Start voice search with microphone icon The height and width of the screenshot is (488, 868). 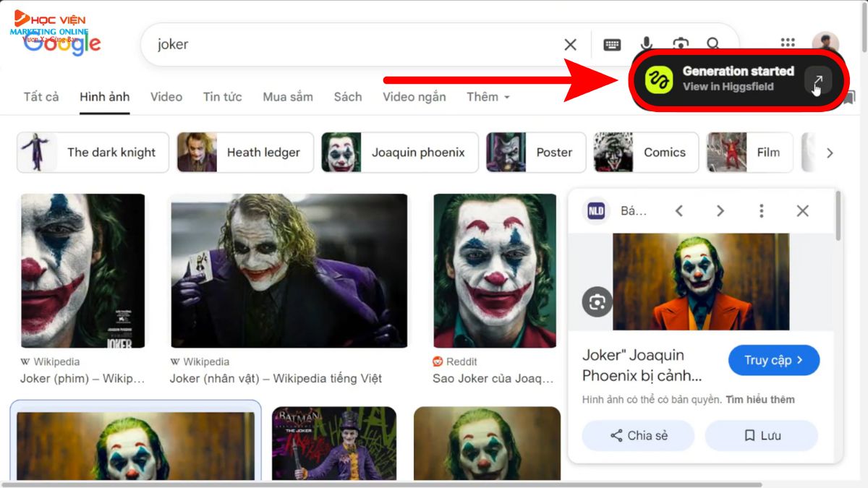[x=646, y=44]
